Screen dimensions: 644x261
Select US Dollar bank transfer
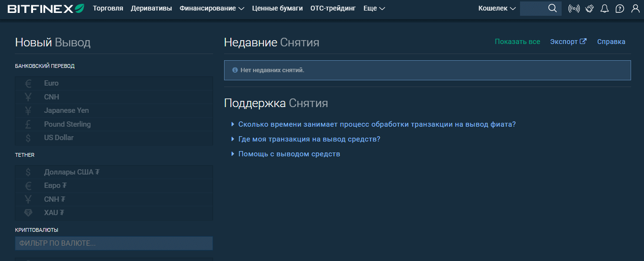click(x=58, y=138)
